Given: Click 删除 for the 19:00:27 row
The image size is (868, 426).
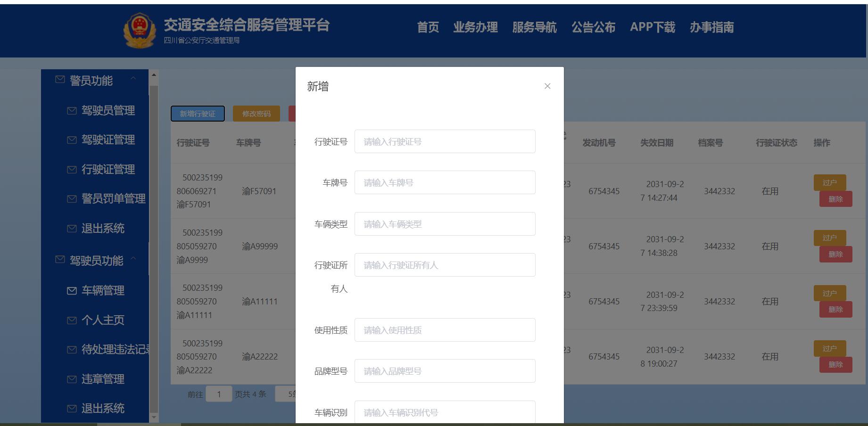Looking at the screenshot, I should (x=835, y=364).
